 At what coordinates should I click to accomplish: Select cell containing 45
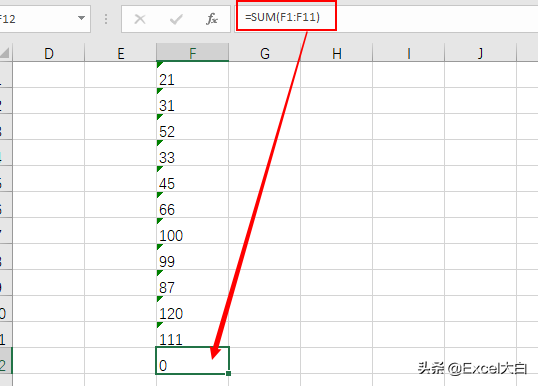pyautogui.click(x=192, y=179)
